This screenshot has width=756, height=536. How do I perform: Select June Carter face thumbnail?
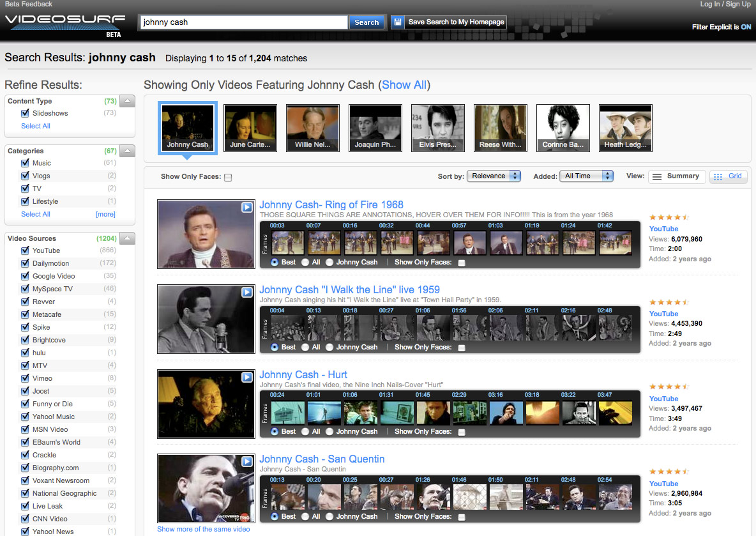pos(250,128)
